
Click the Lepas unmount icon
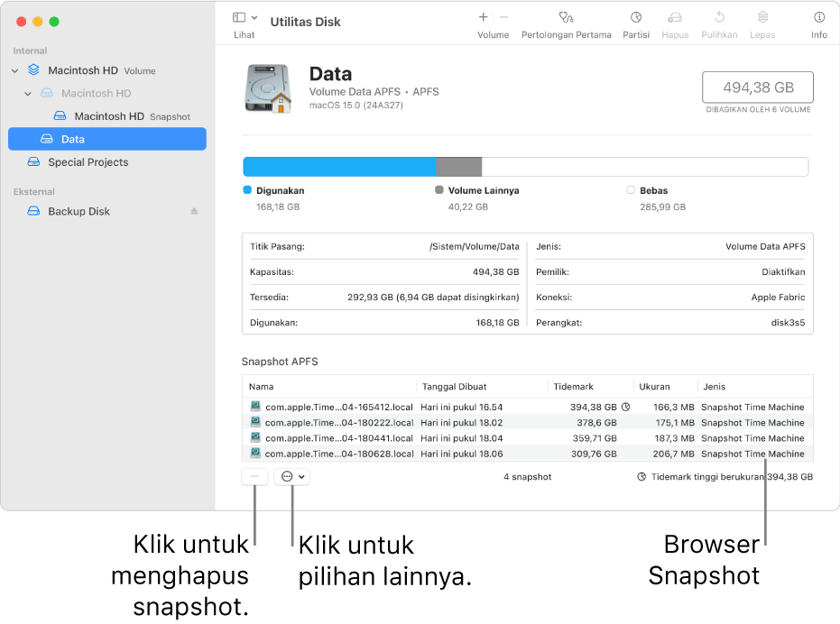[763, 17]
